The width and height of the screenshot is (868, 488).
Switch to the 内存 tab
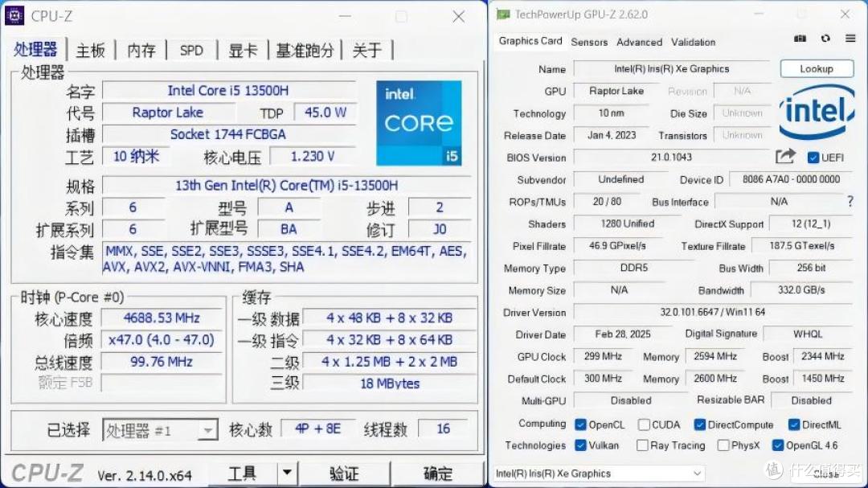click(x=141, y=51)
